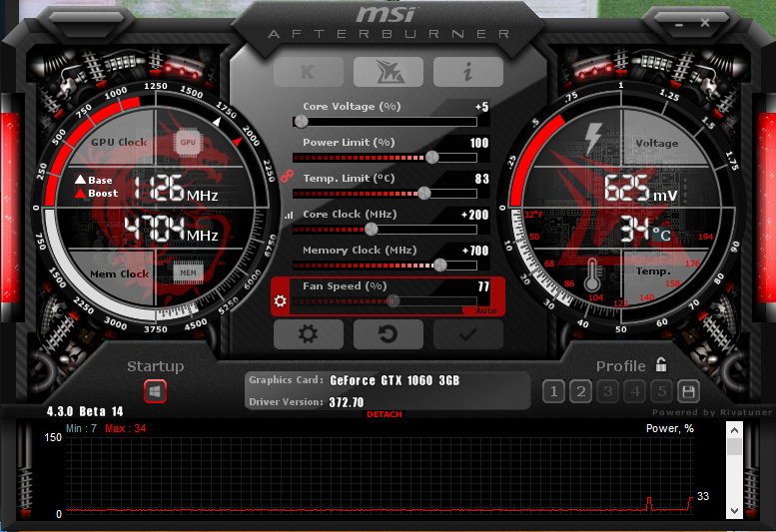This screenshot has width=776, height=532.
Task: Click the monitor graph scrollbar thumb
Action: [734, 447]
